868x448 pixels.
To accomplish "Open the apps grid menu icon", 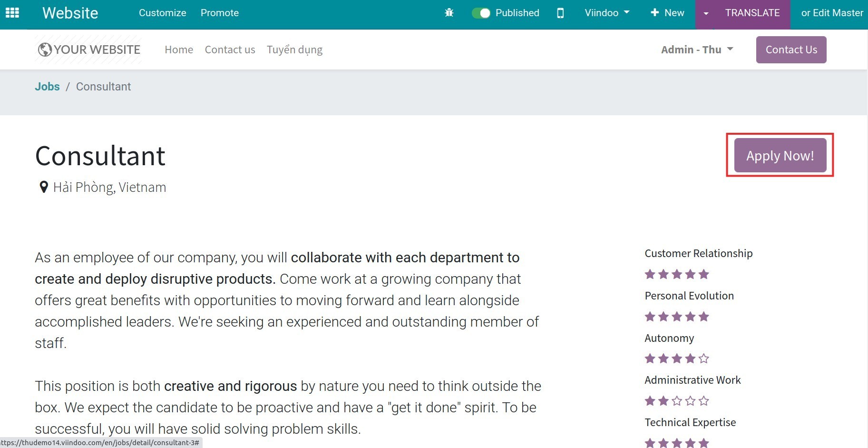I will click(12, 13).
